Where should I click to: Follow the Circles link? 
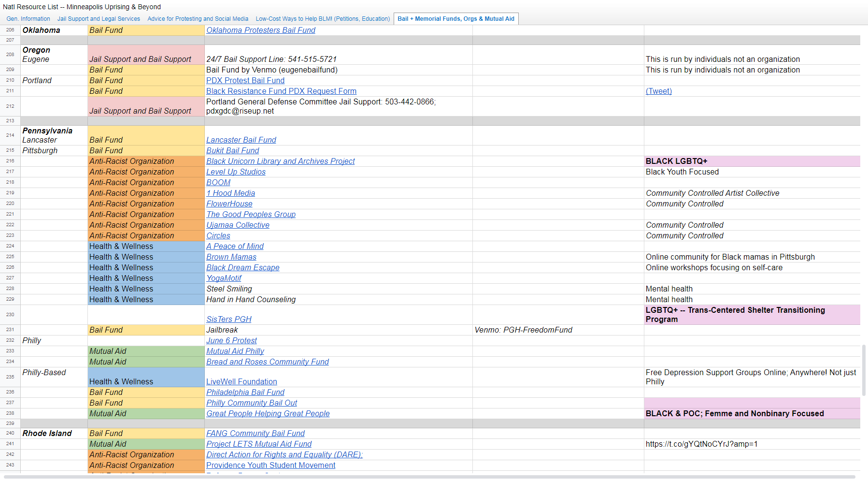pyautogui.click(x=218, y=235)
